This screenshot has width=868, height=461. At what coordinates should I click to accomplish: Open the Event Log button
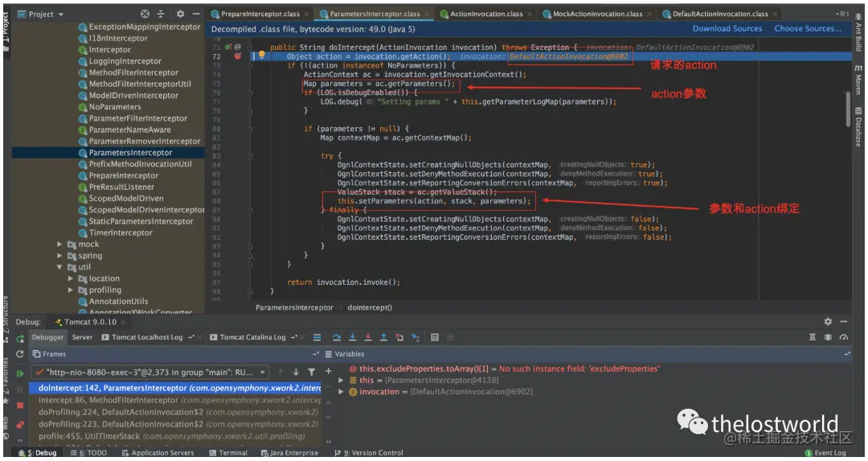[825, 453]
